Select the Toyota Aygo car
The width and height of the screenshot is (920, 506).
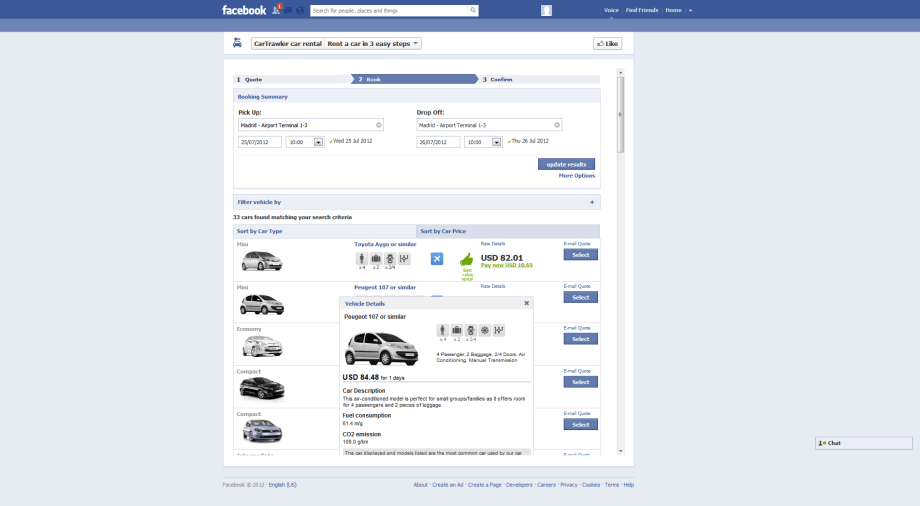click(580, 255)
